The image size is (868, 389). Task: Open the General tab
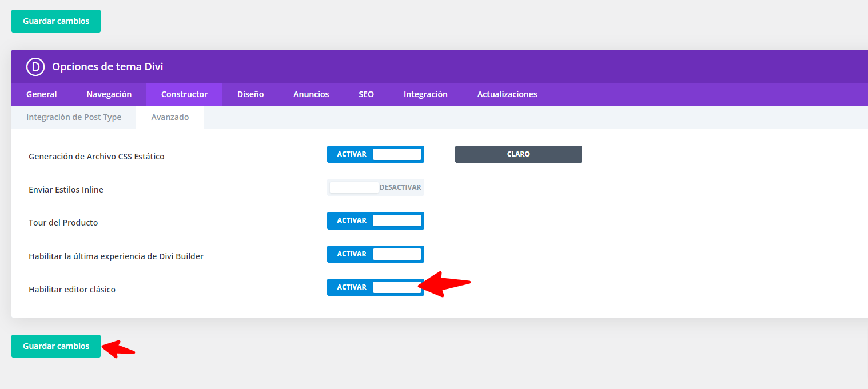42,94
